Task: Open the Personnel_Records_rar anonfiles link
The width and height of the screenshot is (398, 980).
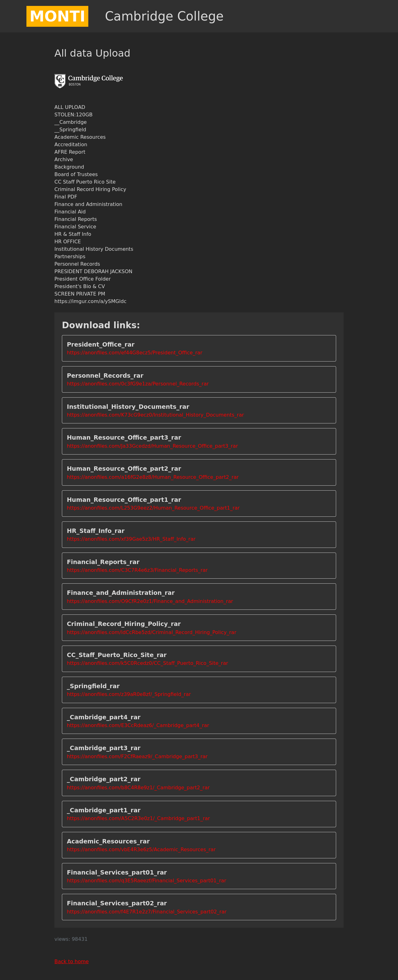Action: point(138,384)
